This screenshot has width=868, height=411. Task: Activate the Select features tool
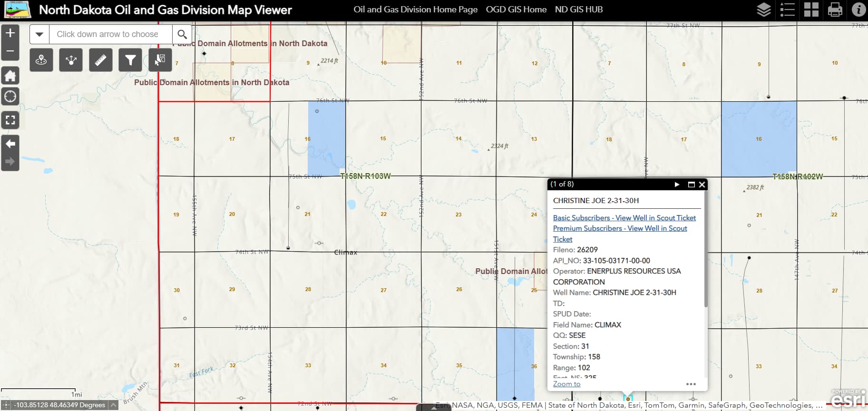(x=160, y=60)
